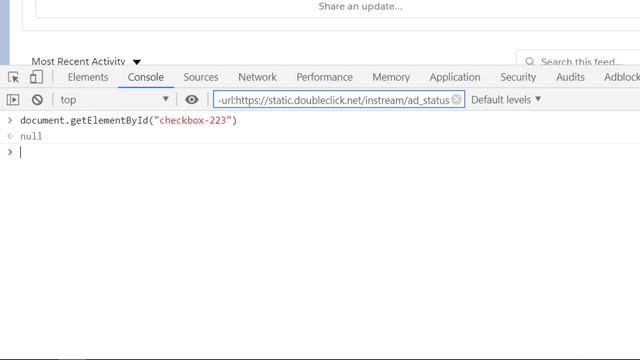Open the Sources tab
Image resolution: width=640 pixels, height=360 pixels.
click(201, 77)
